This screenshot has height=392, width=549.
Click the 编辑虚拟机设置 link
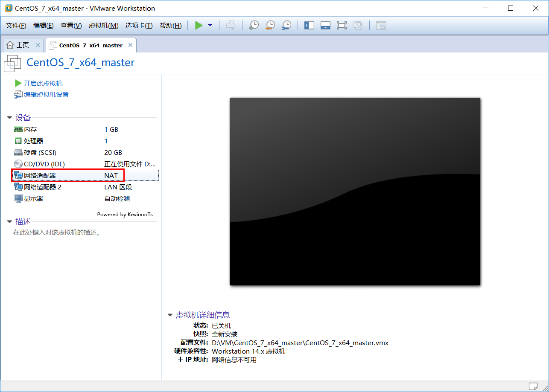46,94
